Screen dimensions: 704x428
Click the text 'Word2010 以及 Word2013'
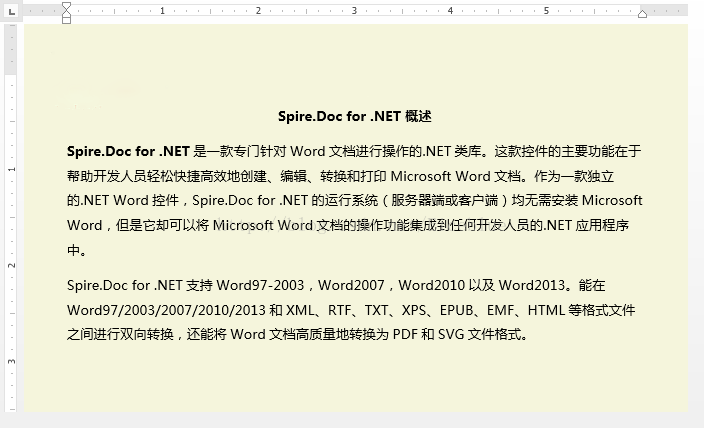[482, 285]
